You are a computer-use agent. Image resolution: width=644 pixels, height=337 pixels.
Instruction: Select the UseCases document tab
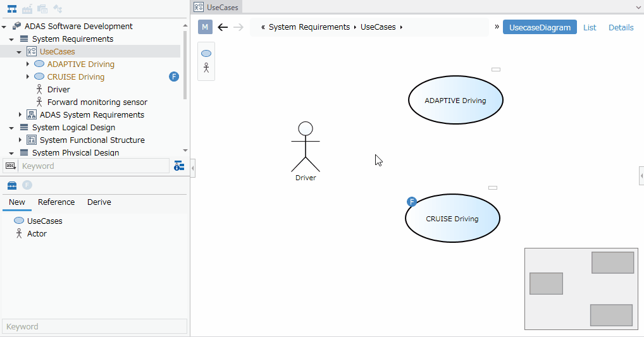click(x=217, y=7)
